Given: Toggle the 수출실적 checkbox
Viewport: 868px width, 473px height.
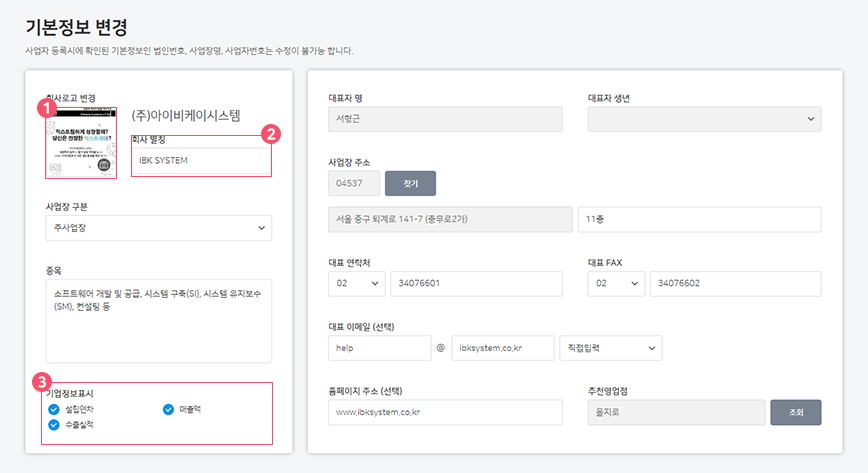Looking at the screenshot, I should point(54,425).
